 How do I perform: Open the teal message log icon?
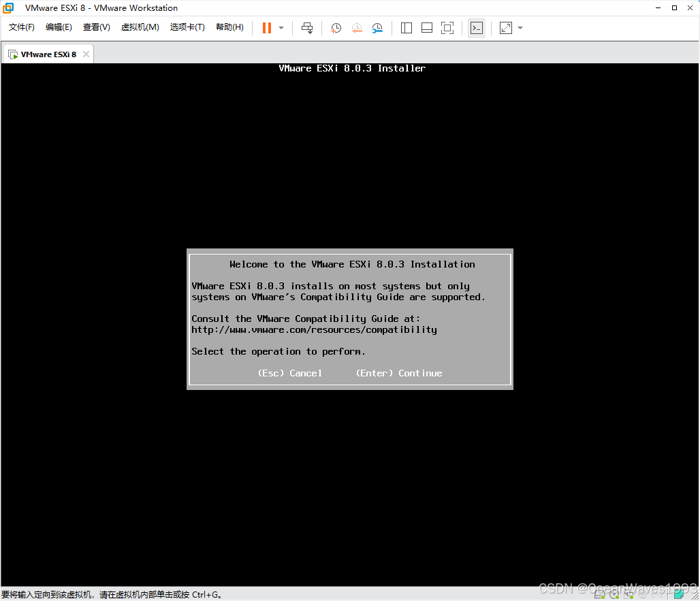pyautogui.click(x=679, y=594)
